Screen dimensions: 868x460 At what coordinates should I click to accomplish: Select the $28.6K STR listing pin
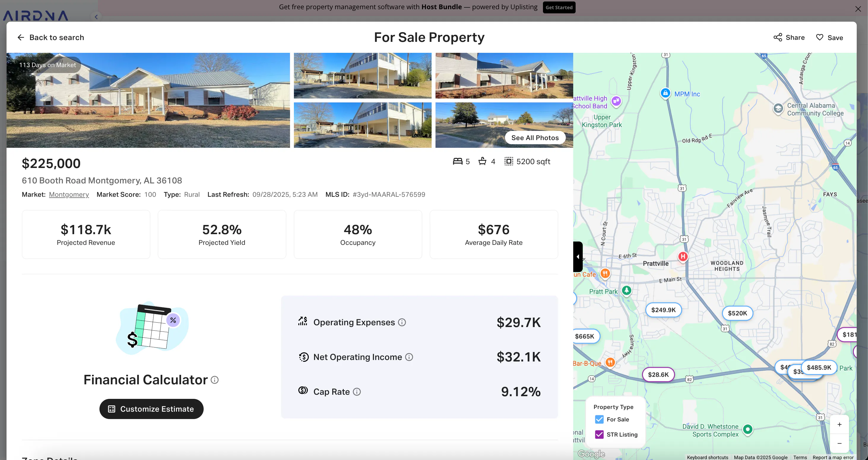tap(658, 375)
